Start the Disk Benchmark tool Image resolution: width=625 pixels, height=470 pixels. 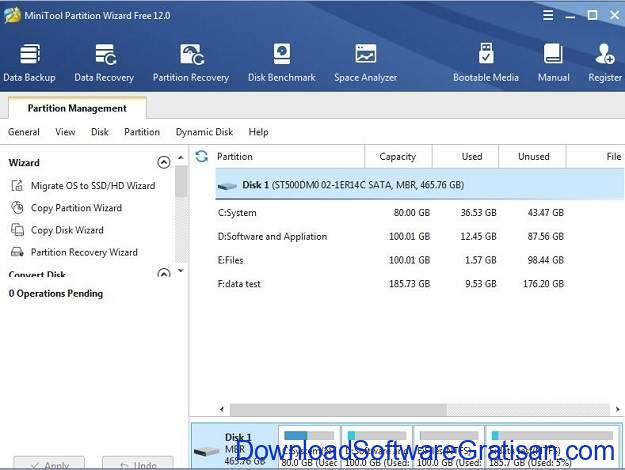click(281, 62)
